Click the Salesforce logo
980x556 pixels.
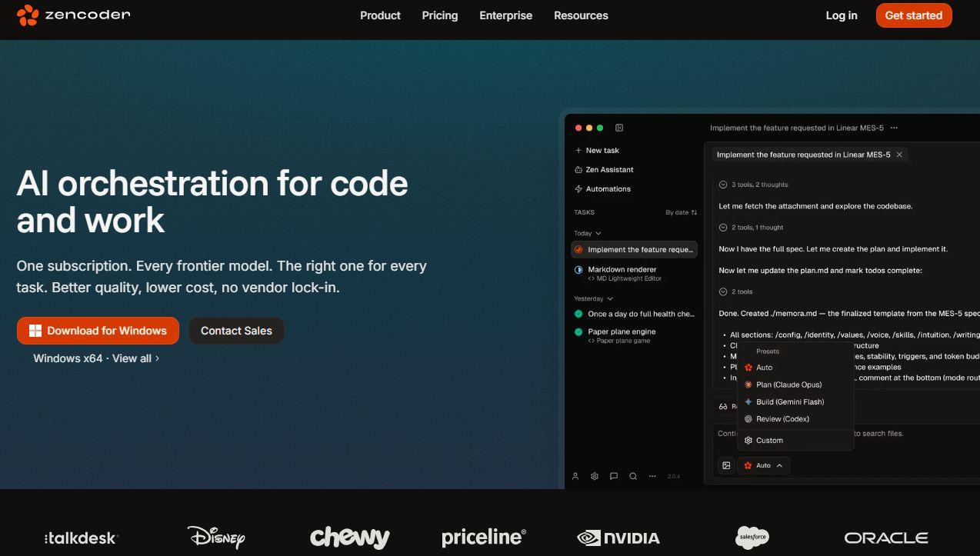click(752, 538)
